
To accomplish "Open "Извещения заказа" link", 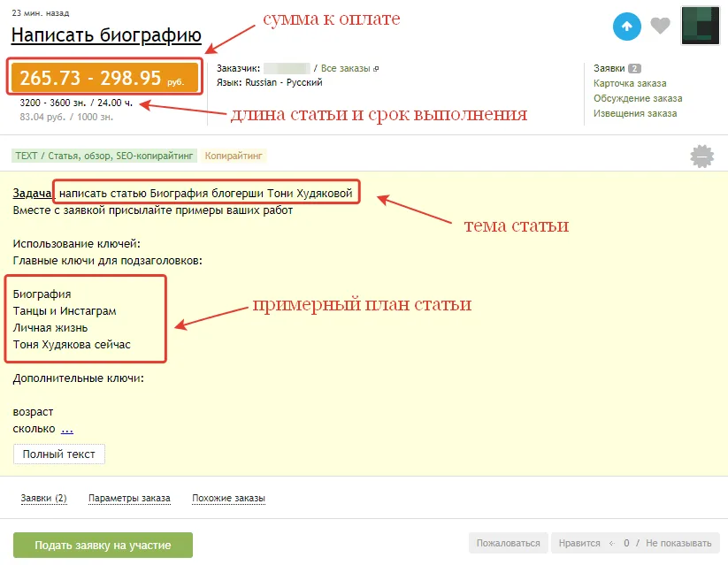I will [635, 113].
